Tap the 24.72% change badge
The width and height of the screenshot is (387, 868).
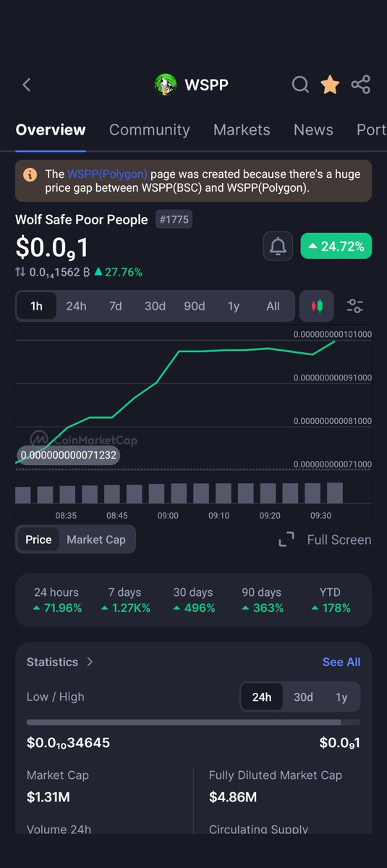pos(336,247)
